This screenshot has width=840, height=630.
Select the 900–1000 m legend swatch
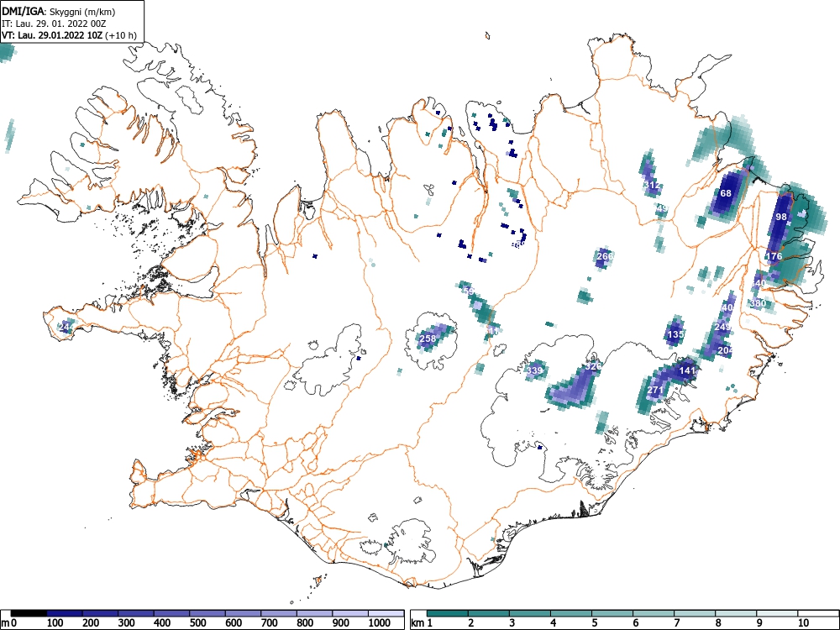350,613
